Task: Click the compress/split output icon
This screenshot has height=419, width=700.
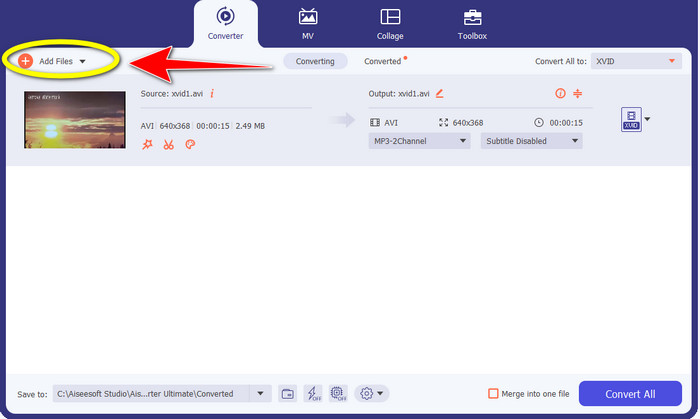Action: 578,93
